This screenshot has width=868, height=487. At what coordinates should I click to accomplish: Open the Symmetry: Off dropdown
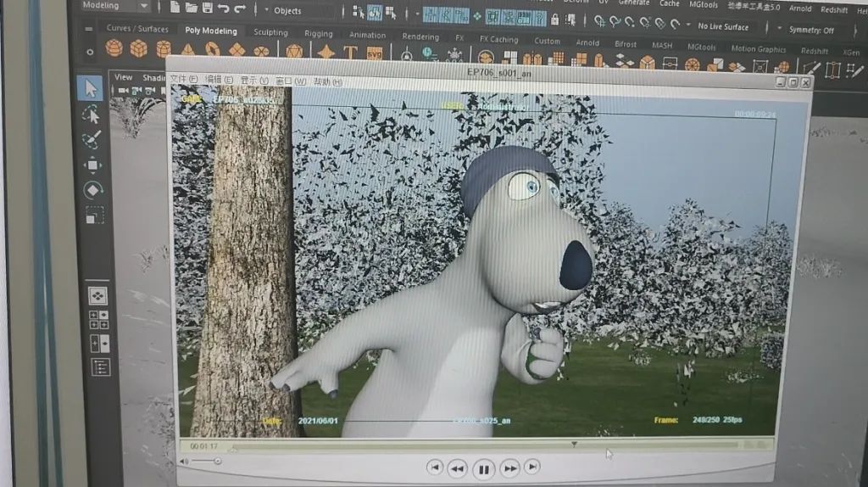[812, 30]
